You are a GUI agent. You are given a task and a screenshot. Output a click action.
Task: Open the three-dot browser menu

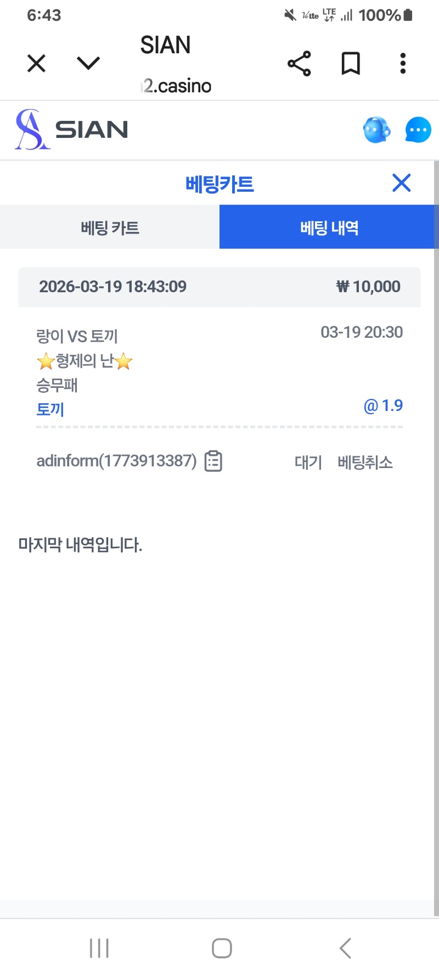[x=403, y=64]
